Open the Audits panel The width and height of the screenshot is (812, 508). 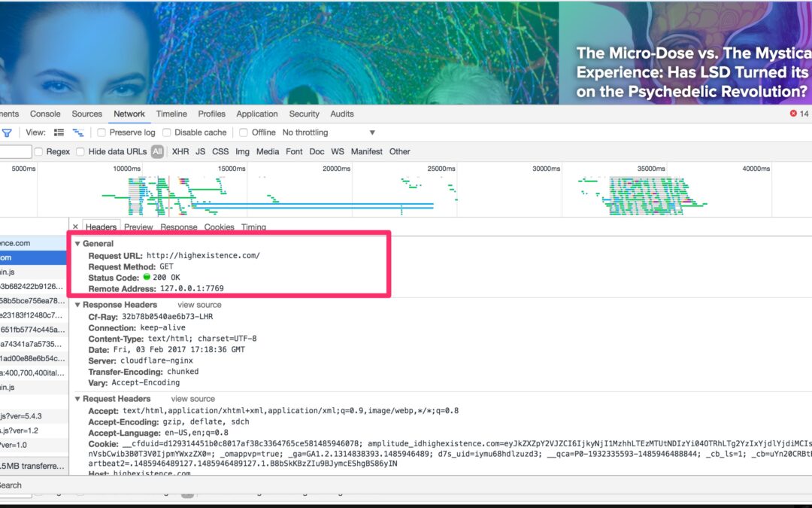tap(342, 114)
